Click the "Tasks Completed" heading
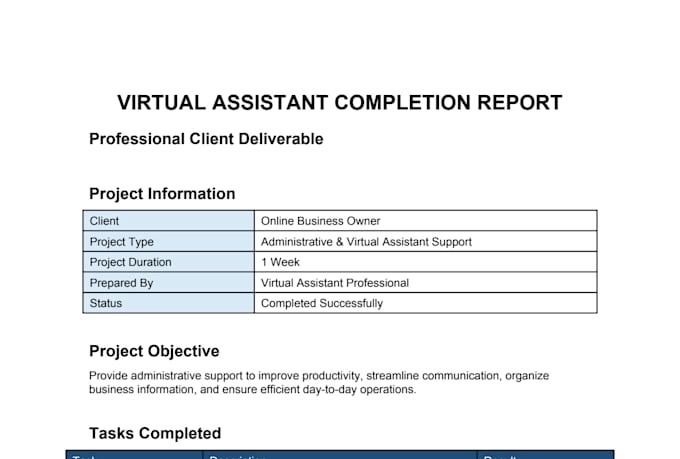680x459 pixels. 155,433
